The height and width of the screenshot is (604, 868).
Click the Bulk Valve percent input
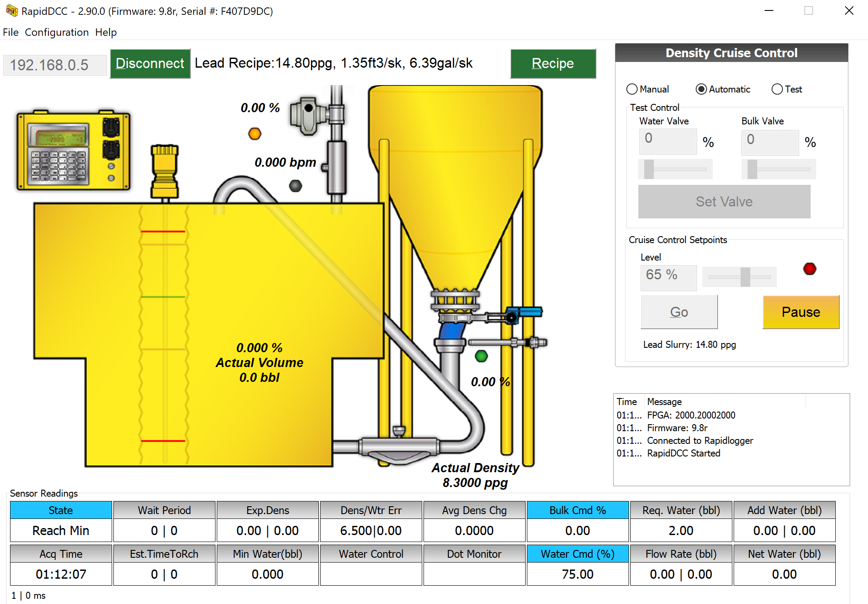[770, 142]
